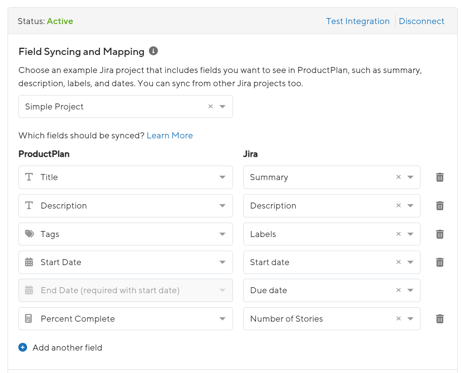
Task: Trash the Start Date mapping row
Action: pyautogui.click(x=440, y=262)
